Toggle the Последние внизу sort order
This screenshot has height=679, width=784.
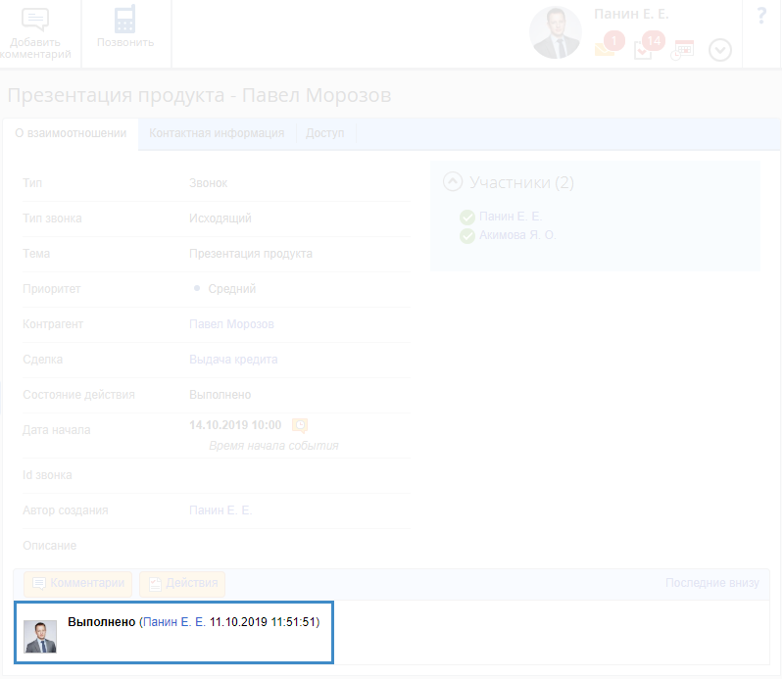click(711, 583)
